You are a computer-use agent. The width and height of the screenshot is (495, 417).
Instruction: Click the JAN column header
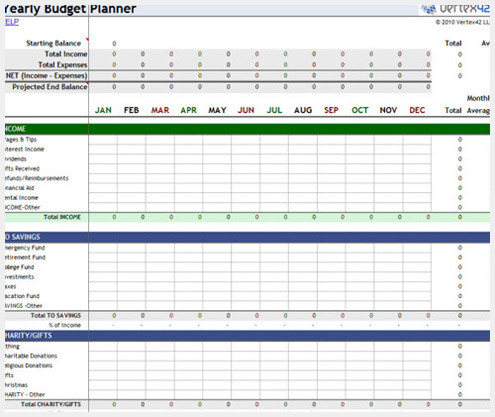103,110
